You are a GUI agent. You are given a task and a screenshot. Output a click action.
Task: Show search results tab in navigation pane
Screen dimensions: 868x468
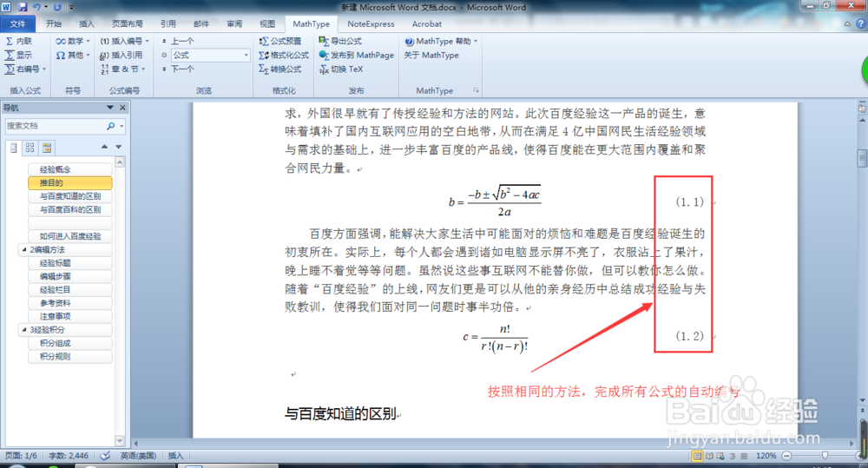tap(47, 148)
